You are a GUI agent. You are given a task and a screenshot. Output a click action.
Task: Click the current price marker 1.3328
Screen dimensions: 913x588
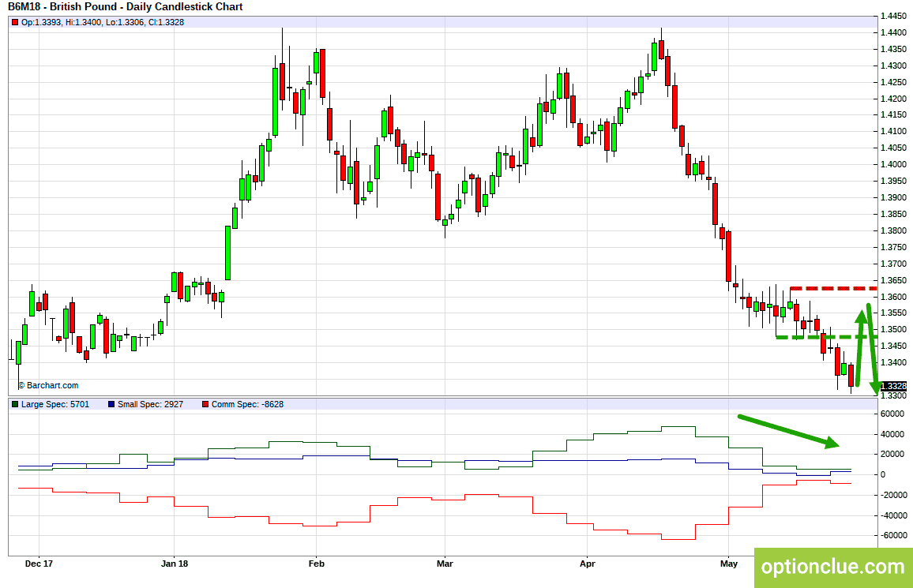click(x=894, y=386)
